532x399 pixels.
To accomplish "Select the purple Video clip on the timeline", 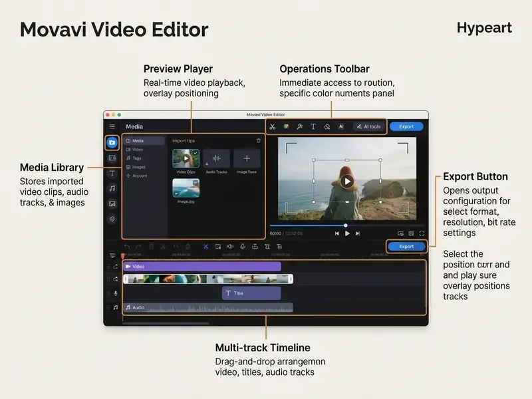I will (x=202, y=267).
